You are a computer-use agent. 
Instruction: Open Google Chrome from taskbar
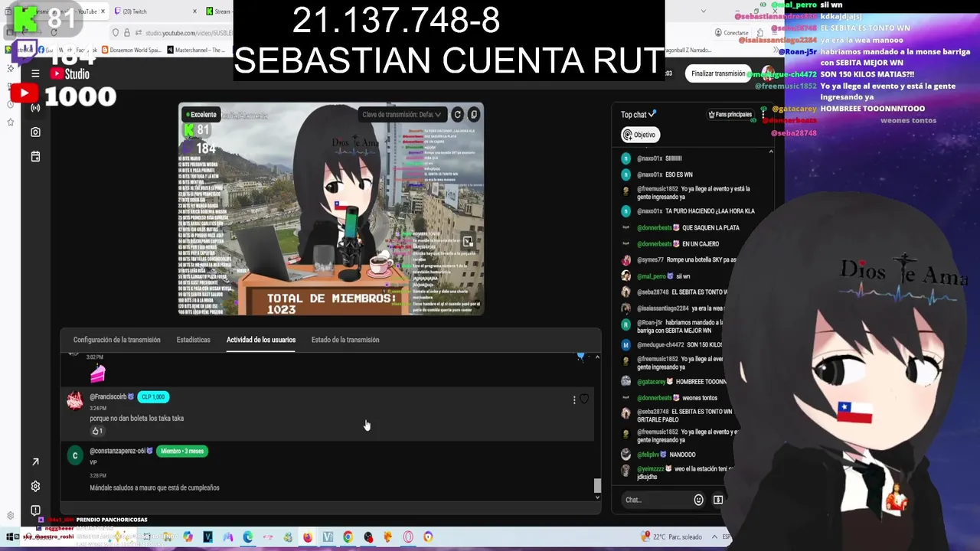tap(348, 537)
